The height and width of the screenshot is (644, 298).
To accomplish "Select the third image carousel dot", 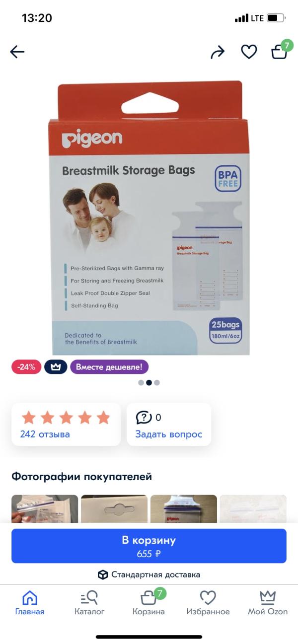I will [157, 383].
